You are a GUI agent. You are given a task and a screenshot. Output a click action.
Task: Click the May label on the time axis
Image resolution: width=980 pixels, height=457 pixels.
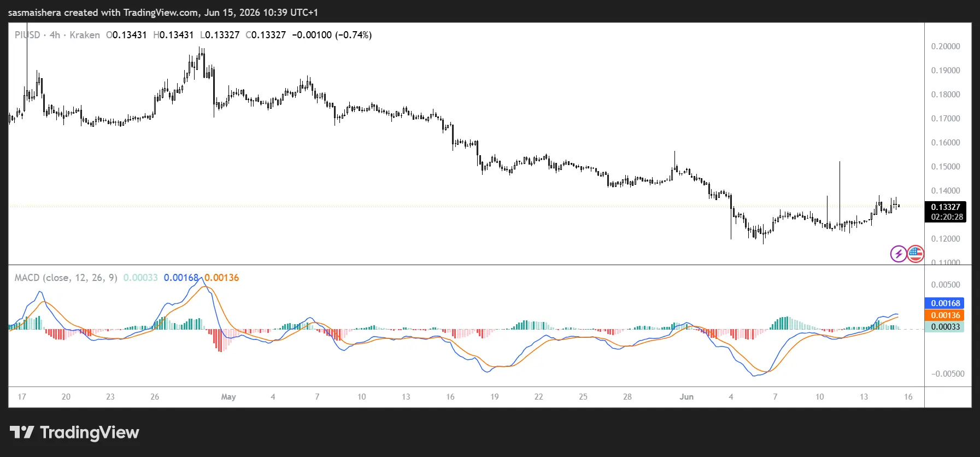[x=228, y=397]
